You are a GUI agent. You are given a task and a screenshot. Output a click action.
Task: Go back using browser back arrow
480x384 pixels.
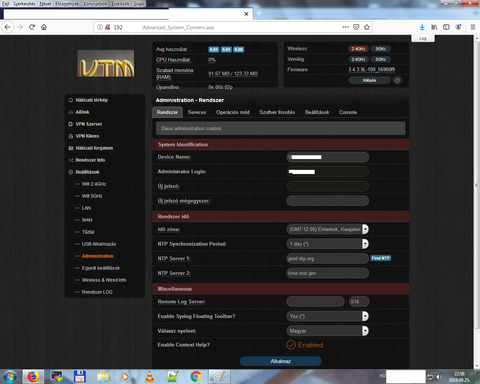point(7,27)
